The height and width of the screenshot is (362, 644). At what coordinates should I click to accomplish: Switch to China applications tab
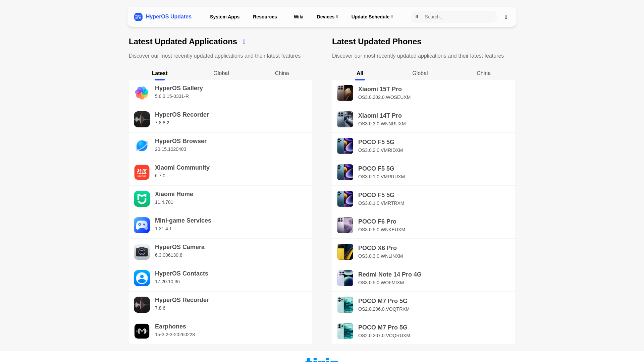(x=282, y=73)
